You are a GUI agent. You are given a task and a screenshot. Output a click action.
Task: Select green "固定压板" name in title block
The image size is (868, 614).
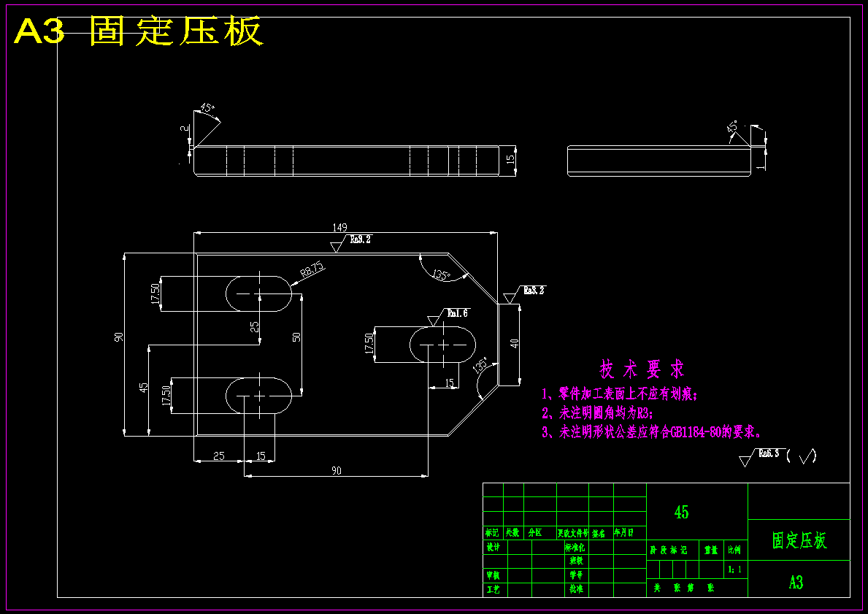[x=799, y=540]
